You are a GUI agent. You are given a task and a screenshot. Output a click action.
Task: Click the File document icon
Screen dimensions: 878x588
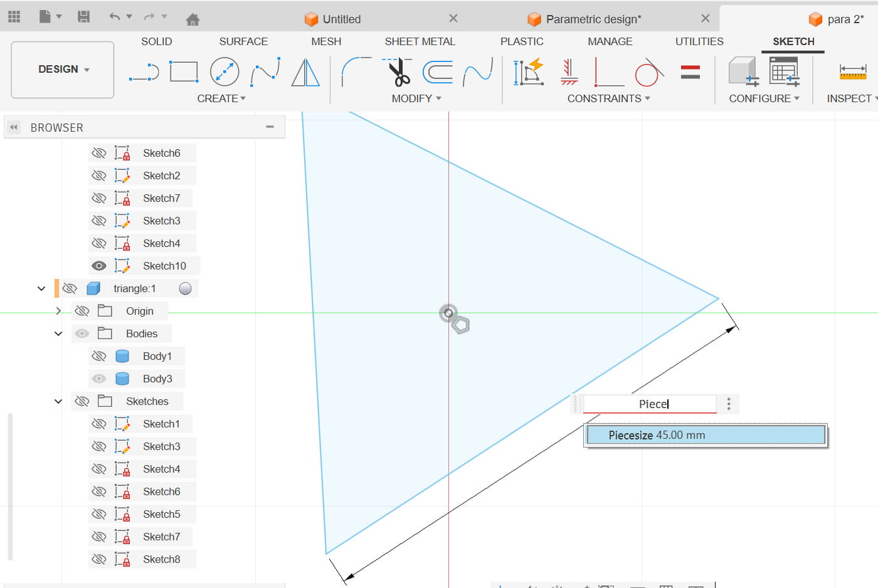coord(45,17)
